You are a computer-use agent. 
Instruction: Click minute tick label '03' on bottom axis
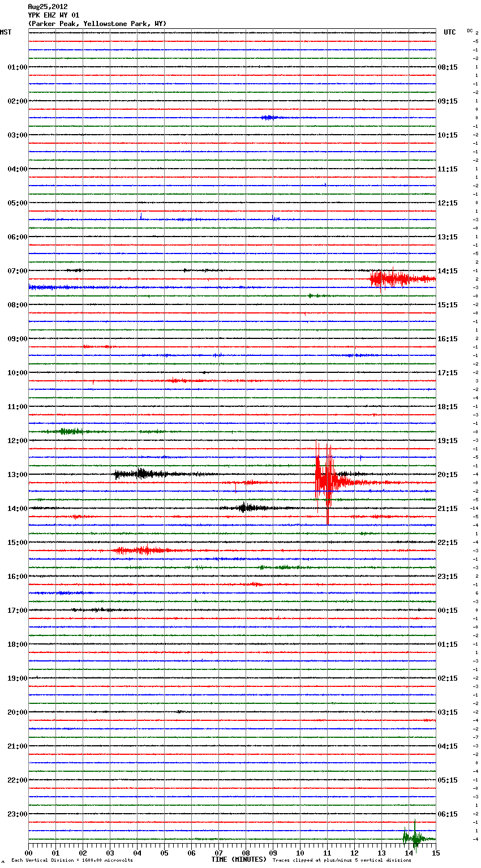(x=110, y=853)
